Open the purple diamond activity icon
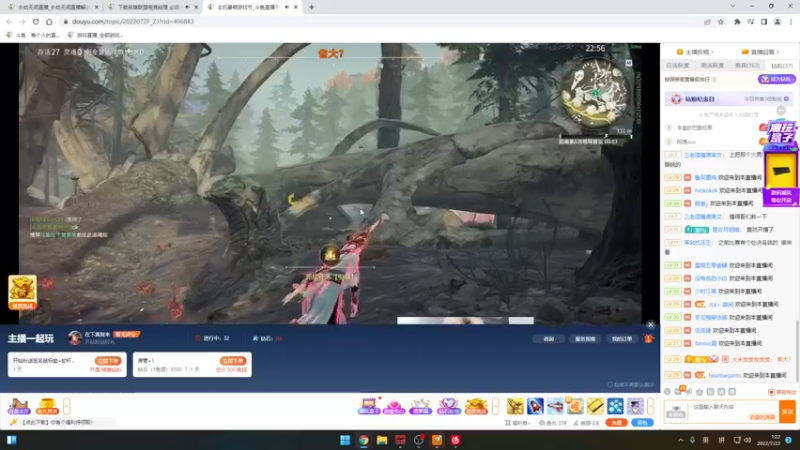Screen dimensions: 800x450 448,406
